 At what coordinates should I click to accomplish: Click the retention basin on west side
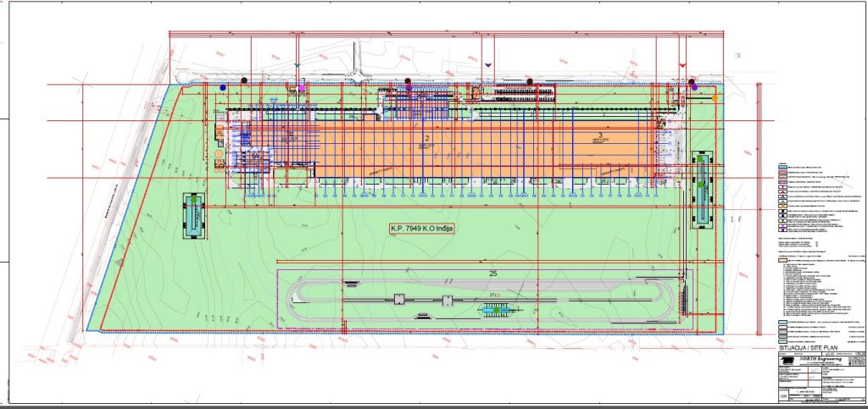(195, 216)
